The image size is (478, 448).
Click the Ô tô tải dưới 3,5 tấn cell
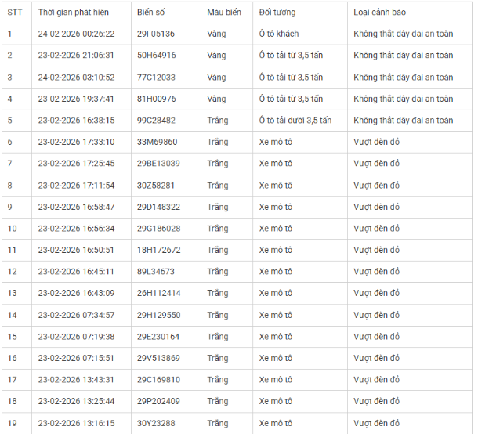(295, 121)
